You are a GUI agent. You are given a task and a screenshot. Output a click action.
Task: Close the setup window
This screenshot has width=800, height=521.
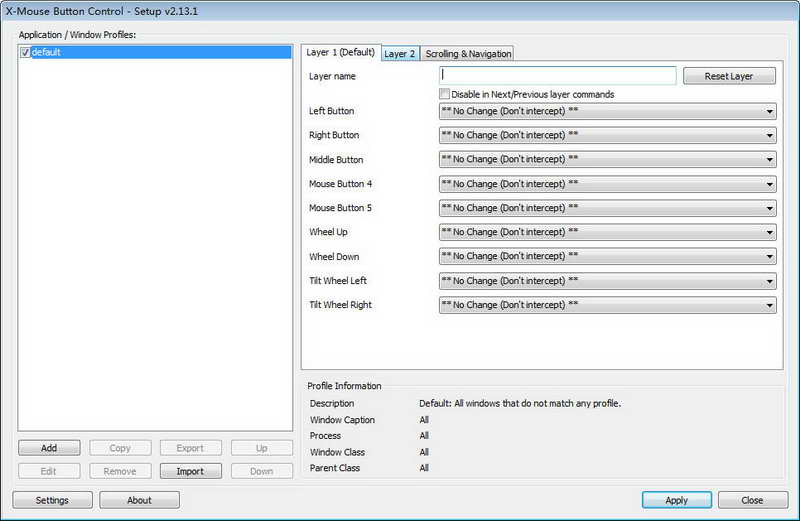click(753, 500)
